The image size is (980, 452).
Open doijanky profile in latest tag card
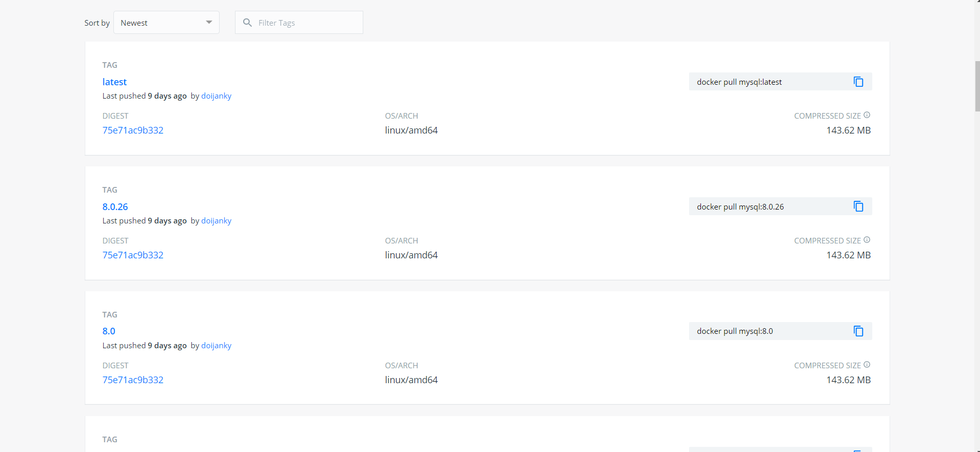216,96
